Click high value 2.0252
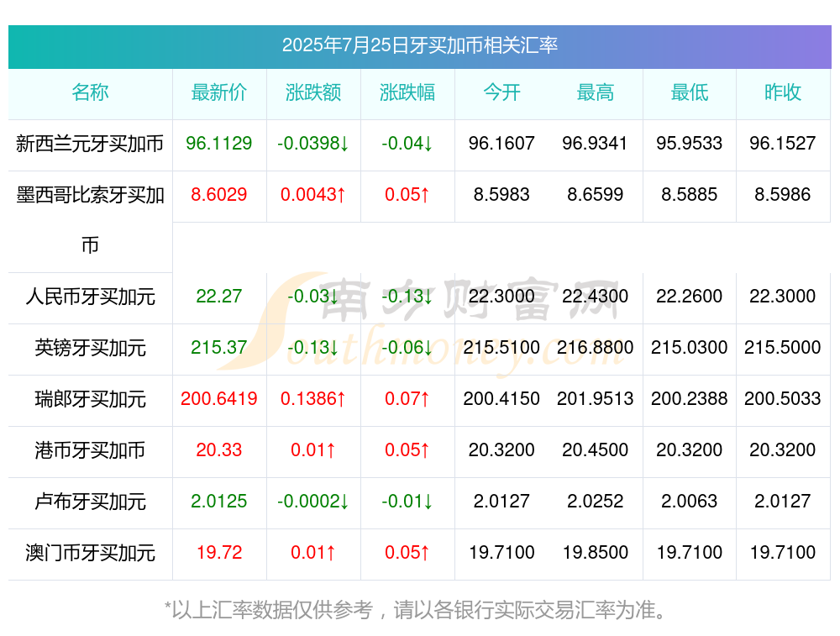Viewport: 840px width, 636px height. [x=596, y=501]
